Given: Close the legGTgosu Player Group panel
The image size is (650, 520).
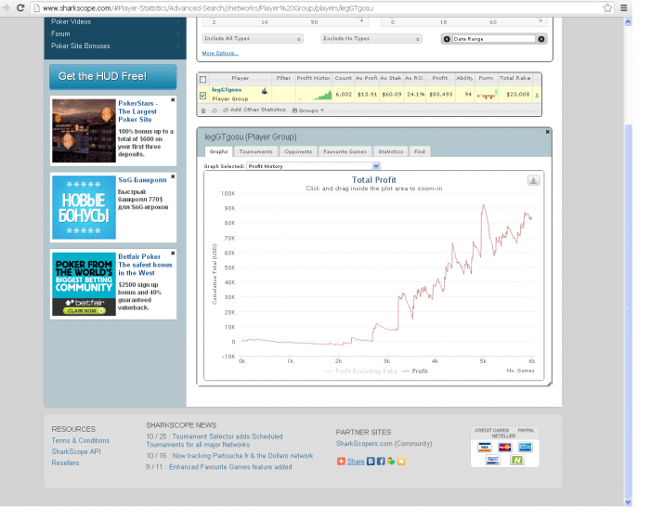Looking at the screenshot, I should click(547, 132).
